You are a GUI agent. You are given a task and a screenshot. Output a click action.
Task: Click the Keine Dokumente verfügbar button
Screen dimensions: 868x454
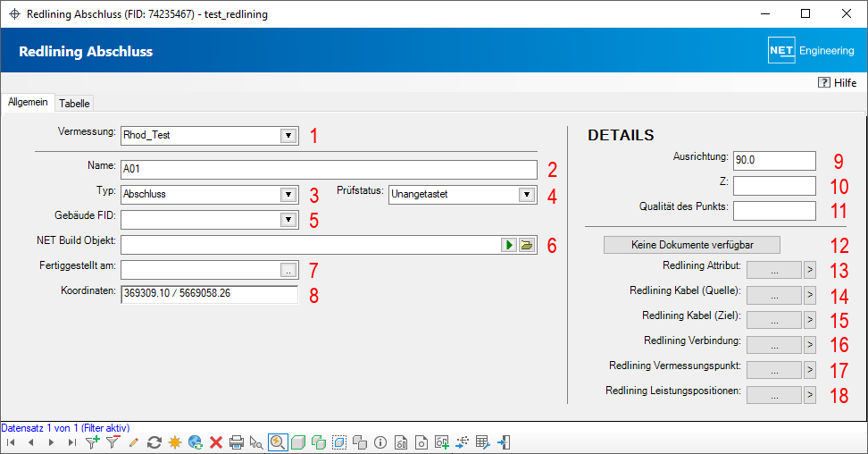pos(692,245)
